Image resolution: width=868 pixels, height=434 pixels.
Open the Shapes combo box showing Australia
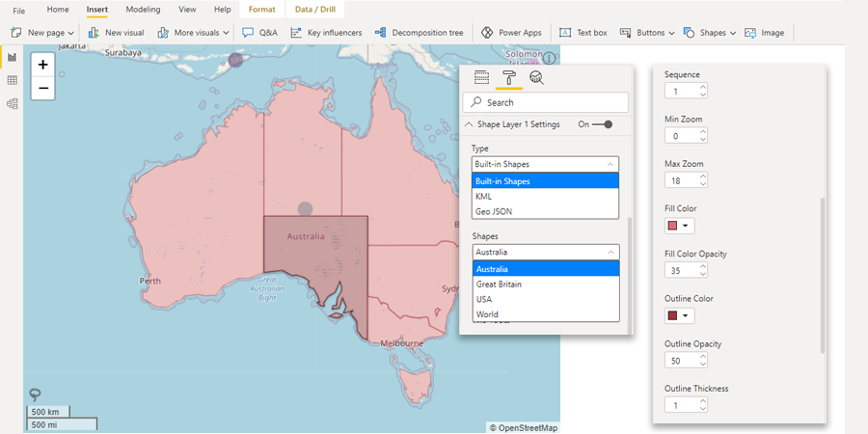tap(546, 252)
